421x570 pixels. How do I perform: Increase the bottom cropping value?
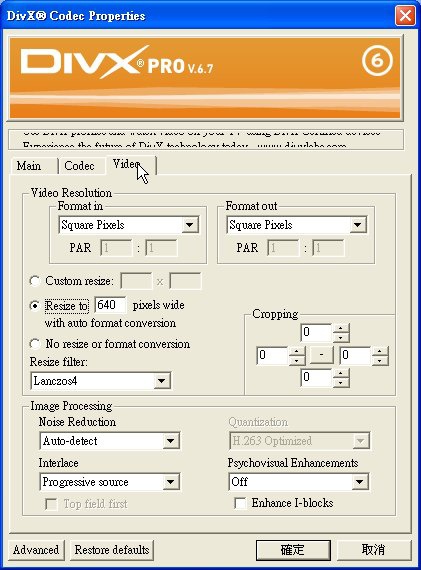(341, 373)
